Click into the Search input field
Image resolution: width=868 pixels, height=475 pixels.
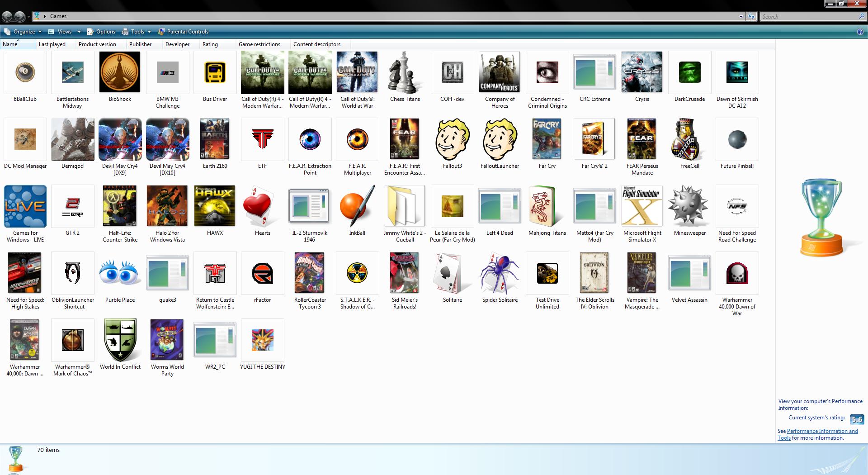[809, 17]
